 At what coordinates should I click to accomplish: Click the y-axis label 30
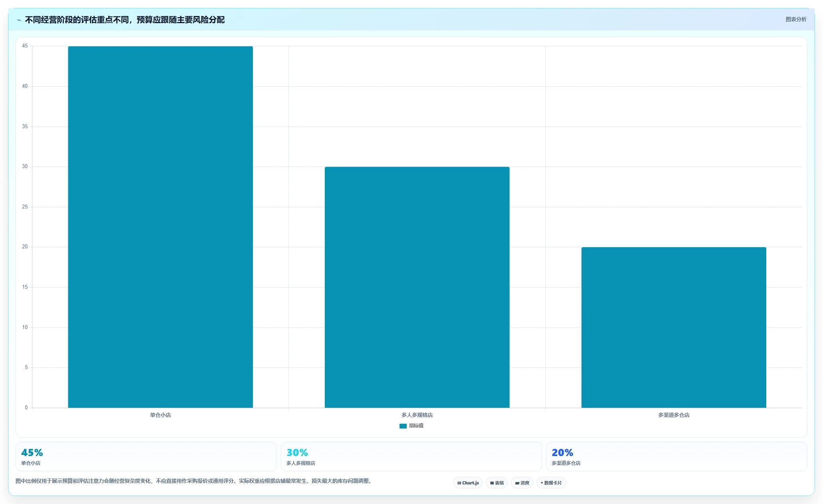[x=25, y=167]
